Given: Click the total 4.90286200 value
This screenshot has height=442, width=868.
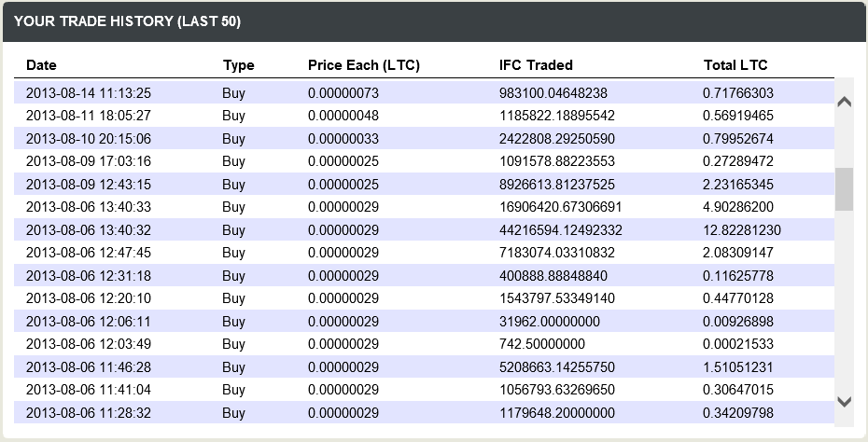Looking at the screenshot, I should 738,207.
